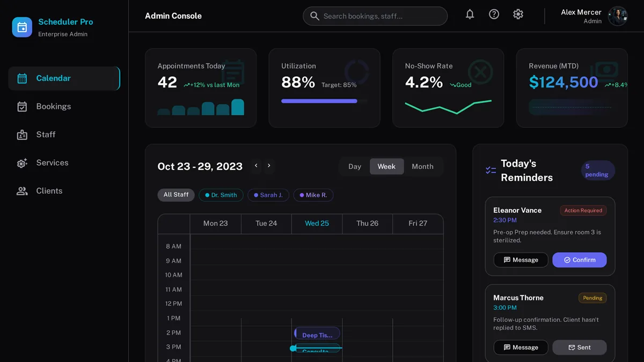
Task: Switch calendar to Month view
Action: point(422,166)
